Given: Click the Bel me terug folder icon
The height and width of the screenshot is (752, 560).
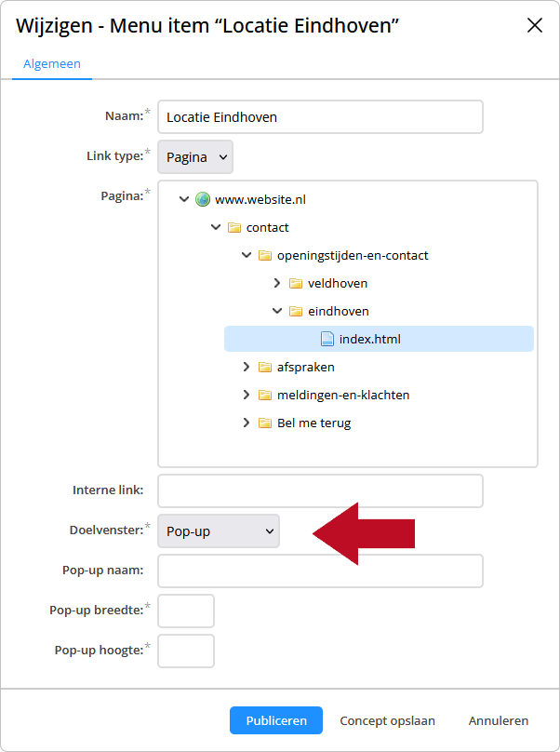Looking at the screenshot, I should pos(265,423).
